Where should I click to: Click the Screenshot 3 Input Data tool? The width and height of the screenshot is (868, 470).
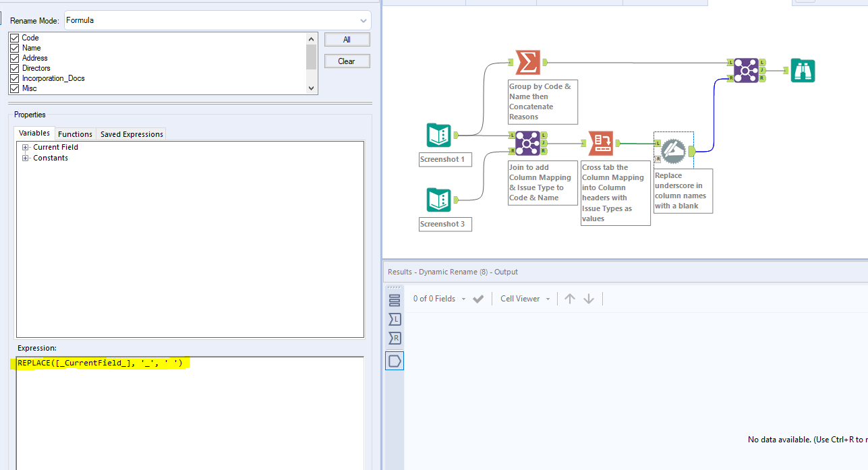click(438, 200)
